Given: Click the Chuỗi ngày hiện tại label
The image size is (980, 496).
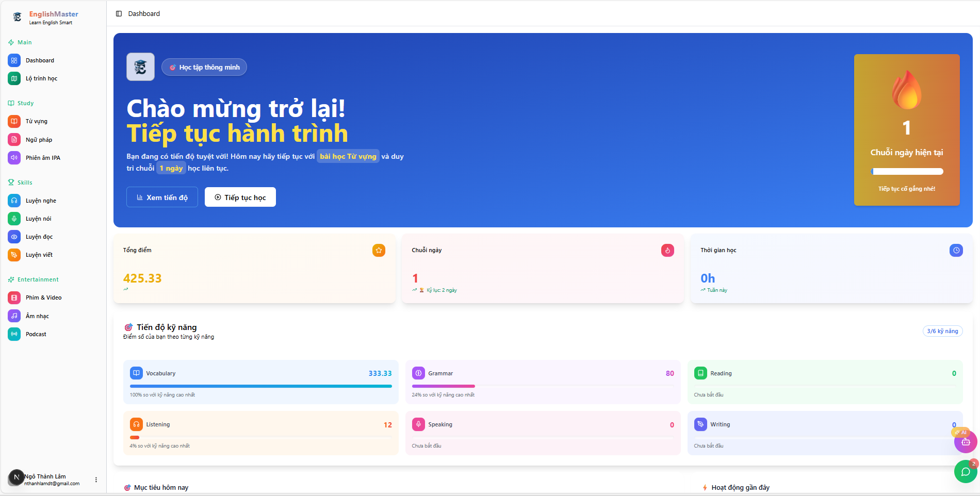Looking at the screenshot, I should tap(907, 153).
